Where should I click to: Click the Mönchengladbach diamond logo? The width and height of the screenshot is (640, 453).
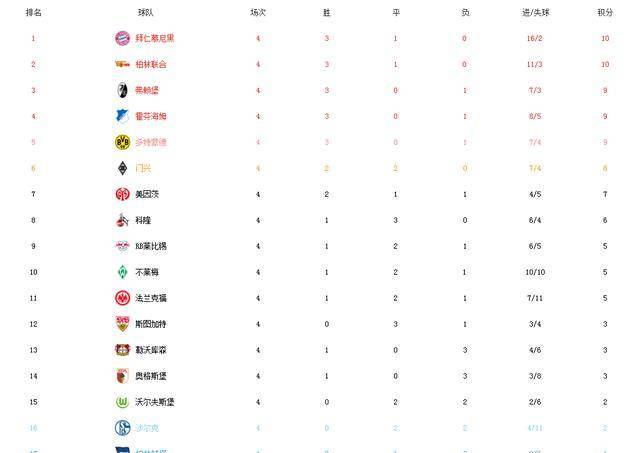pos(122,168)
